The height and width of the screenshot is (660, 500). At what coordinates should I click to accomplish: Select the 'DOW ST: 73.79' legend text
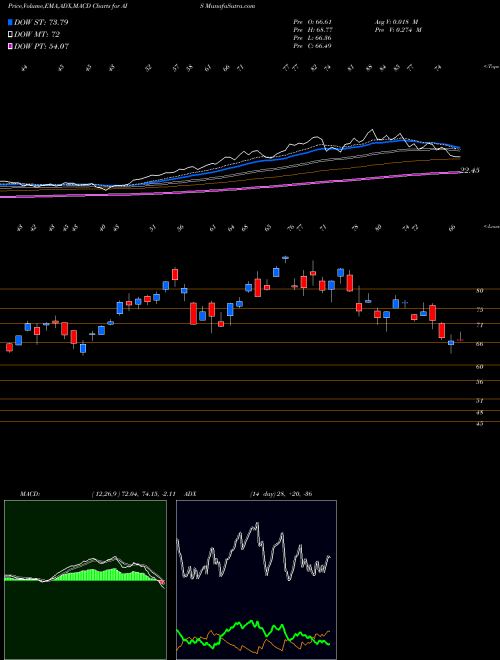click(x=41, y=22)
